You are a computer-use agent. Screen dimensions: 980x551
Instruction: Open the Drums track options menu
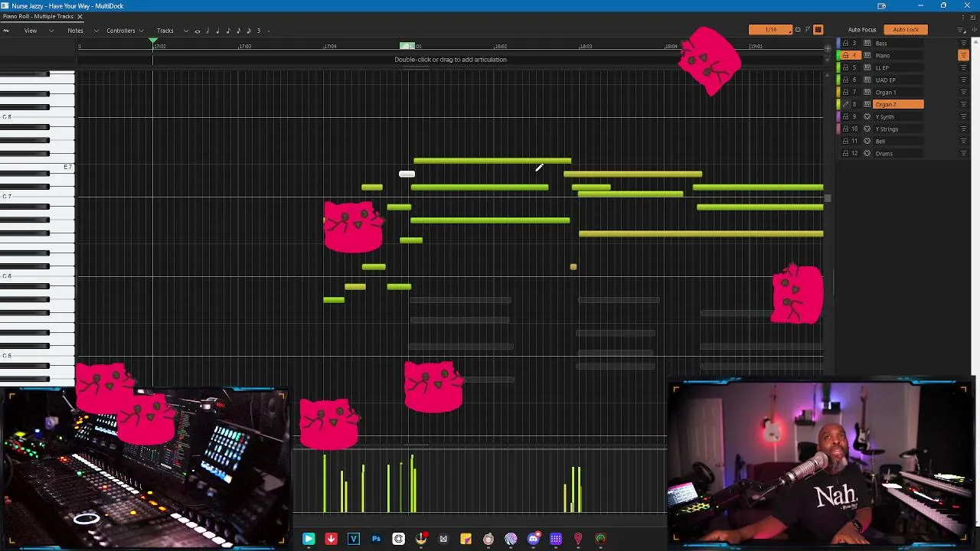pos(963,153)
